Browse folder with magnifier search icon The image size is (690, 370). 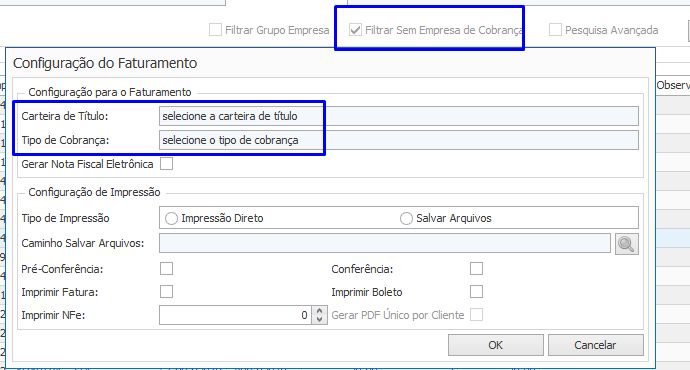pos(627,244)
